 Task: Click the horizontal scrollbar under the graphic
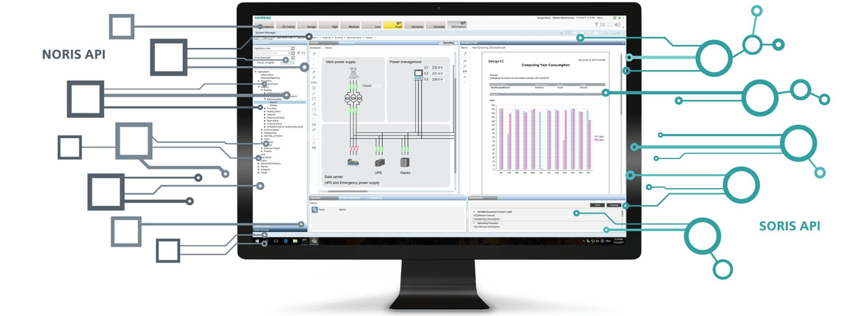pos(348,191)
